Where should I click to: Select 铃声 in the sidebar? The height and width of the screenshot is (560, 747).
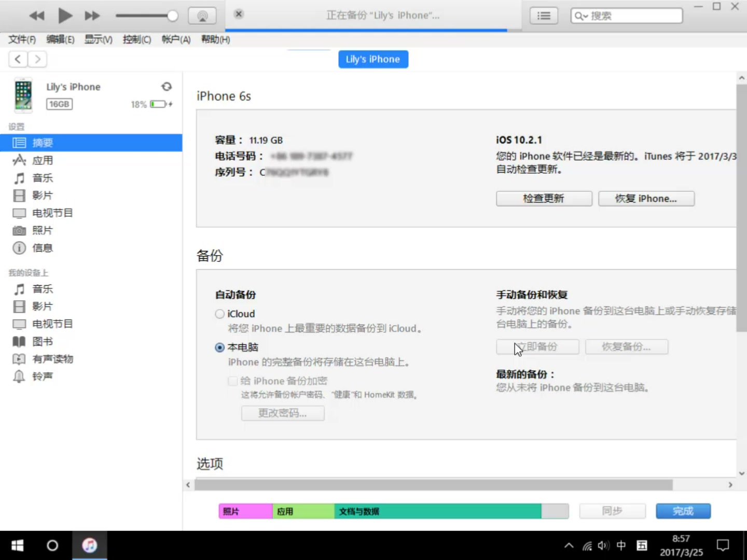tap(41, 376)
